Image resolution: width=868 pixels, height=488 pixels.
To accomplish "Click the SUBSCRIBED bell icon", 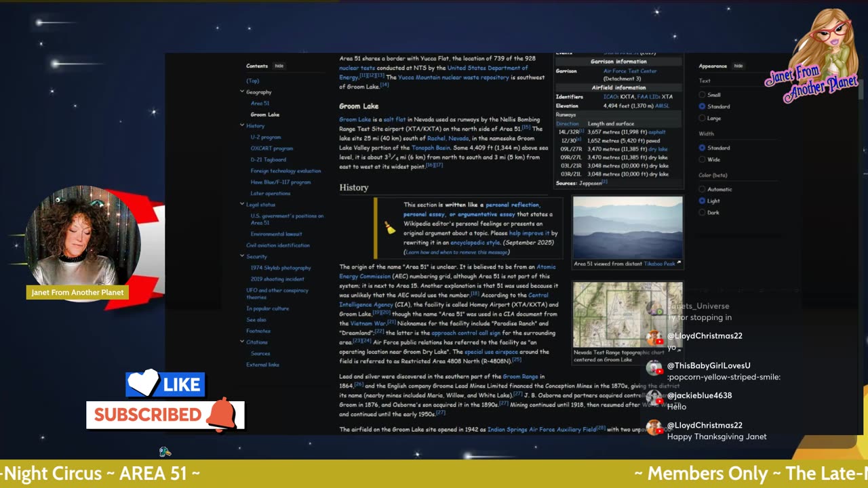I will coord(222,415).
